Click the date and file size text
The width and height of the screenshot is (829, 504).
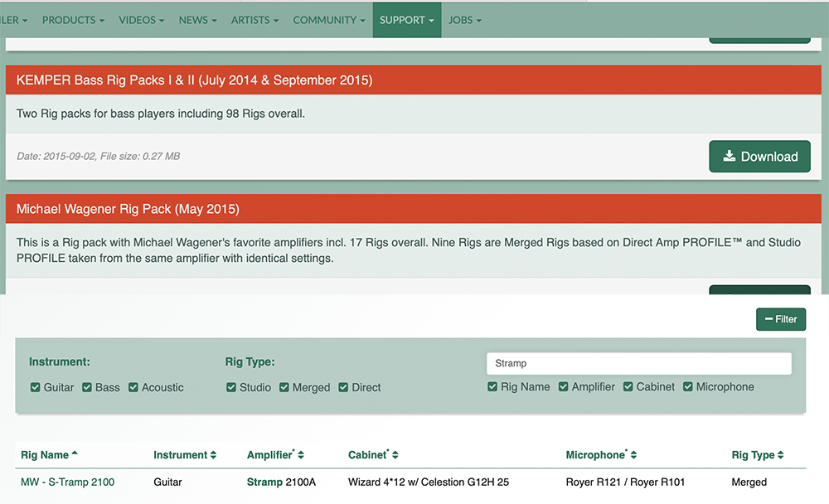(99, 156)
